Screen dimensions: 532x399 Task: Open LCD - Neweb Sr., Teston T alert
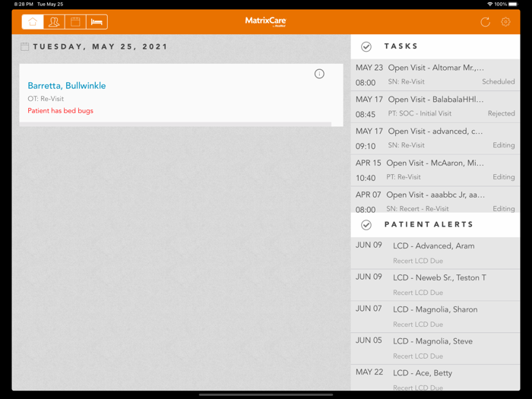pos(435,285)
